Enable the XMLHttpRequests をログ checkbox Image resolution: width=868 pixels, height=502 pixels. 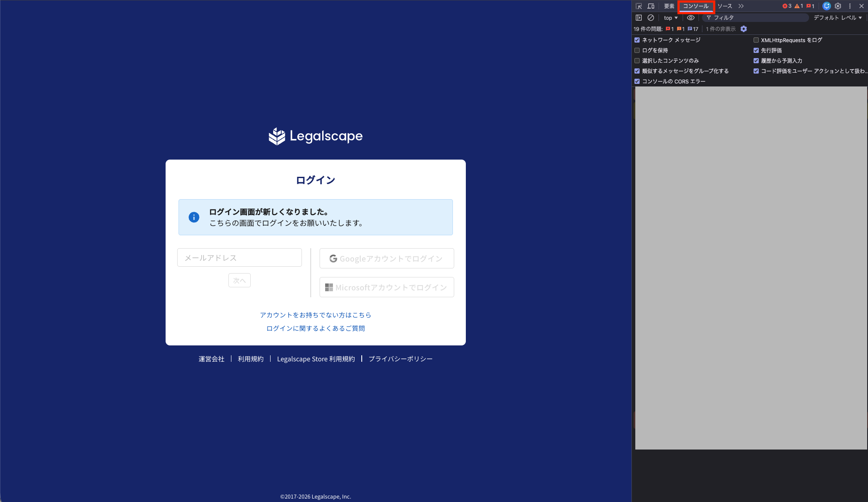756,40
